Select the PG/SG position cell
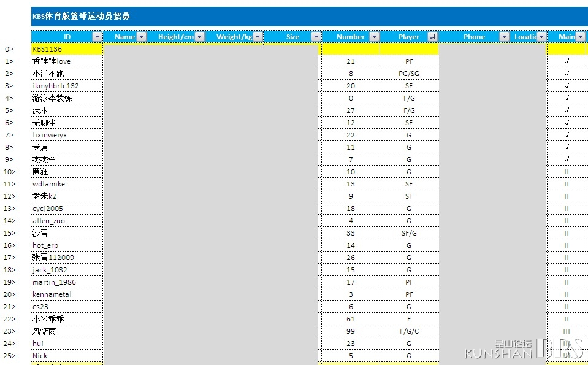The image size is (588, 365). 409,74
